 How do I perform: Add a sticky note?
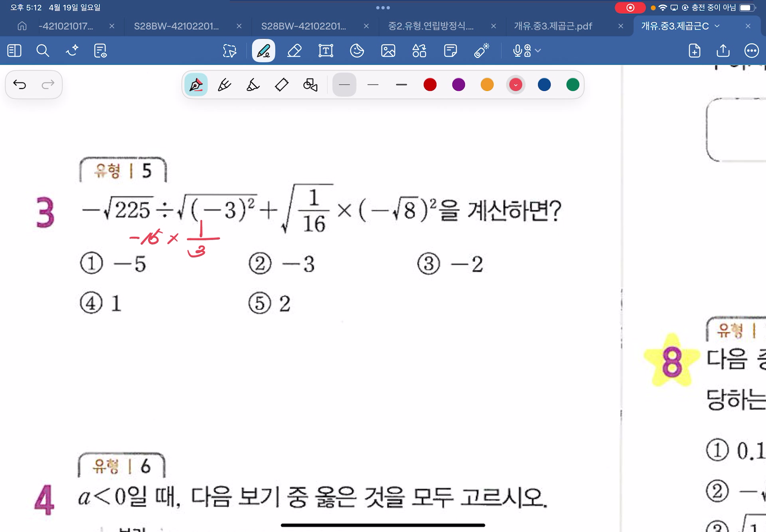450,51
